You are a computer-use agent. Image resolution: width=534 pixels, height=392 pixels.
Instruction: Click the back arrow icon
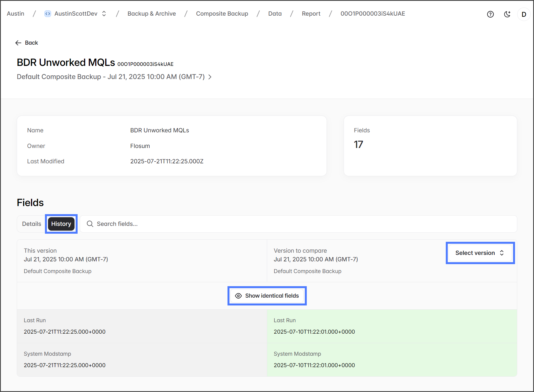18,43
